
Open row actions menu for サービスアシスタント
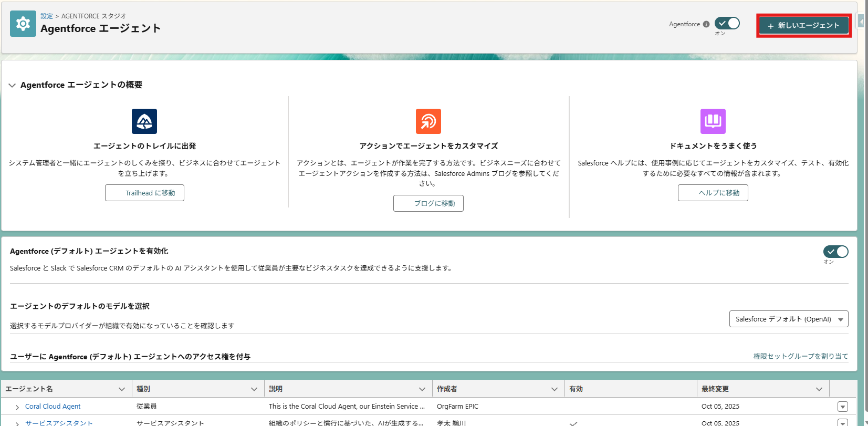(842, 422)
